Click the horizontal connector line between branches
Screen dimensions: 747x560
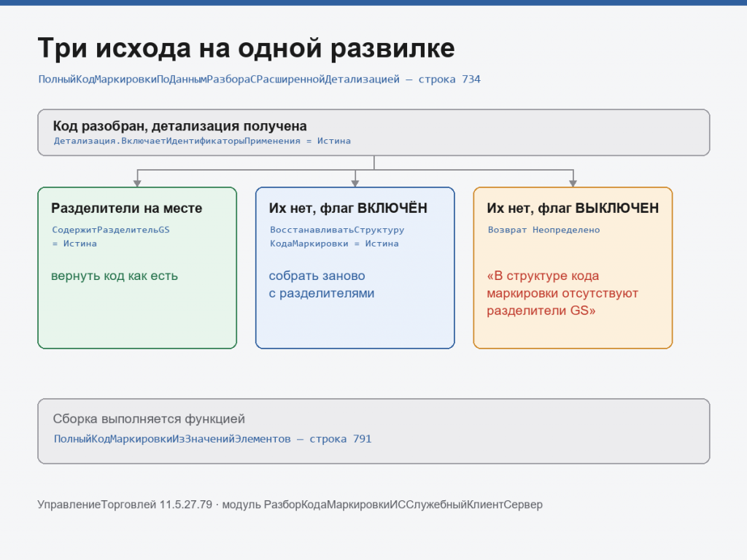click(x=355, y=169)
